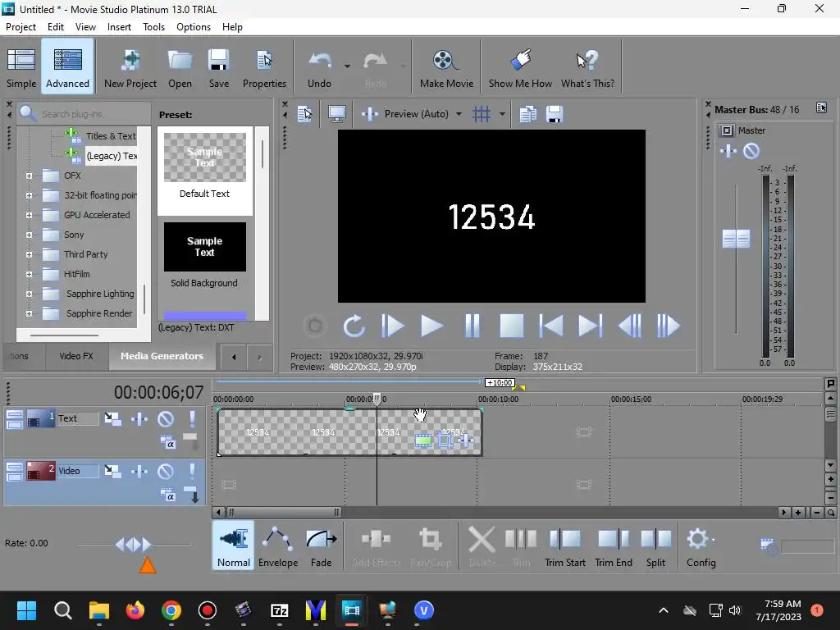The height and width of the screenshot is (630, 840).
Task: Go to start of project
Action: click(550, 326)
